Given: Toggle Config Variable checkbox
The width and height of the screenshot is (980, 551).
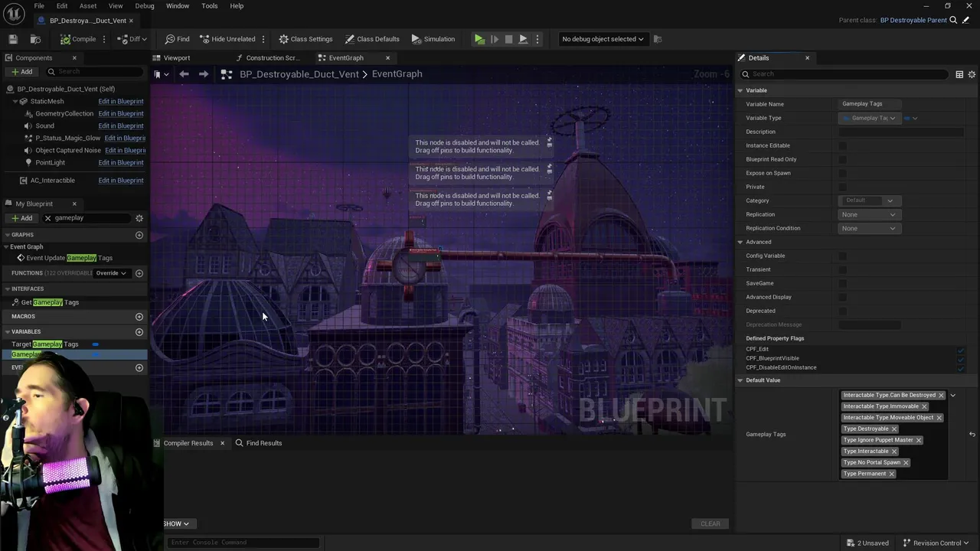Looking at the screenshot, I should tap(843, 256).
